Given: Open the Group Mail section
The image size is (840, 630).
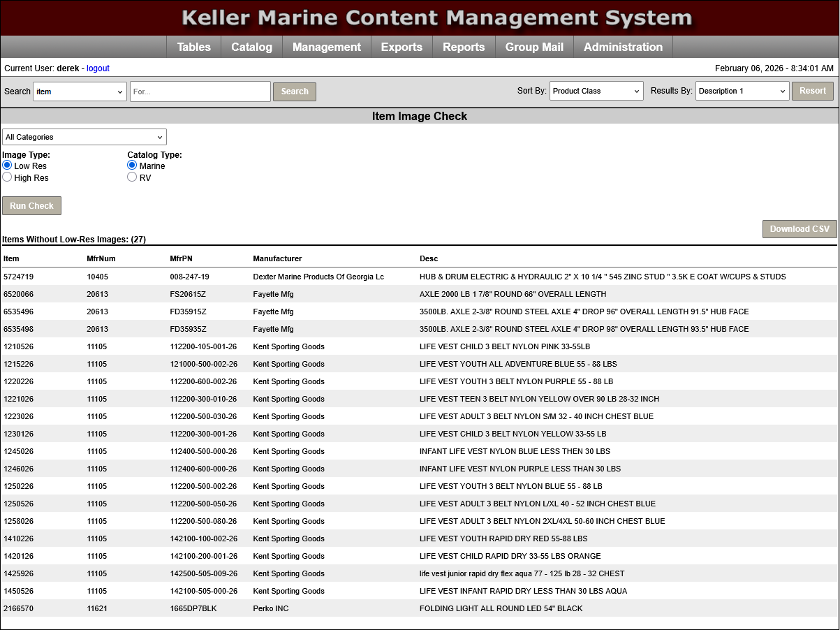Looking at the screenshot, I should pyautogui.click(x=534, y=47).
